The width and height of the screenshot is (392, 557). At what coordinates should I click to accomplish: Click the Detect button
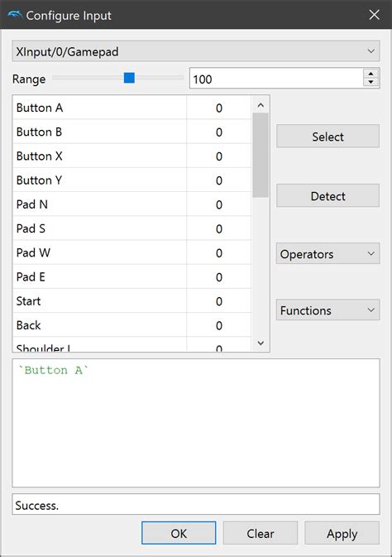click(x=327, y=195)
